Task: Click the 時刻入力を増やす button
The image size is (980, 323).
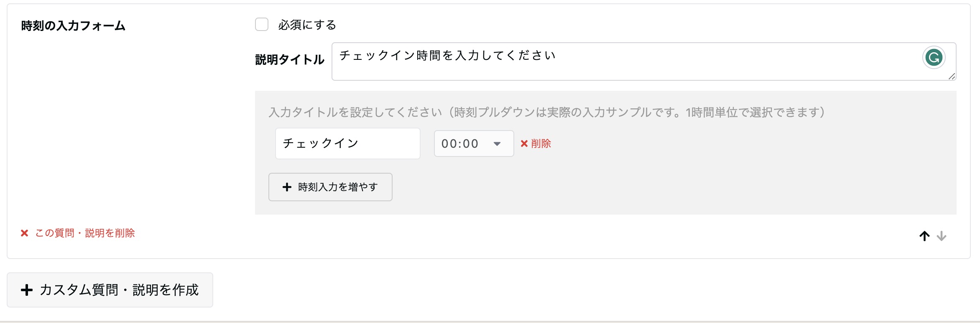Action: coord(330,187)
